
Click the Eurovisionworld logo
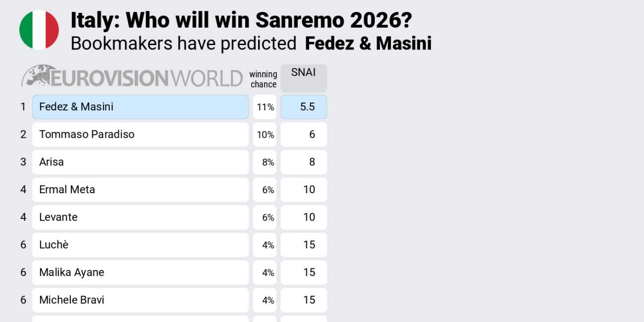pos(132,77)
